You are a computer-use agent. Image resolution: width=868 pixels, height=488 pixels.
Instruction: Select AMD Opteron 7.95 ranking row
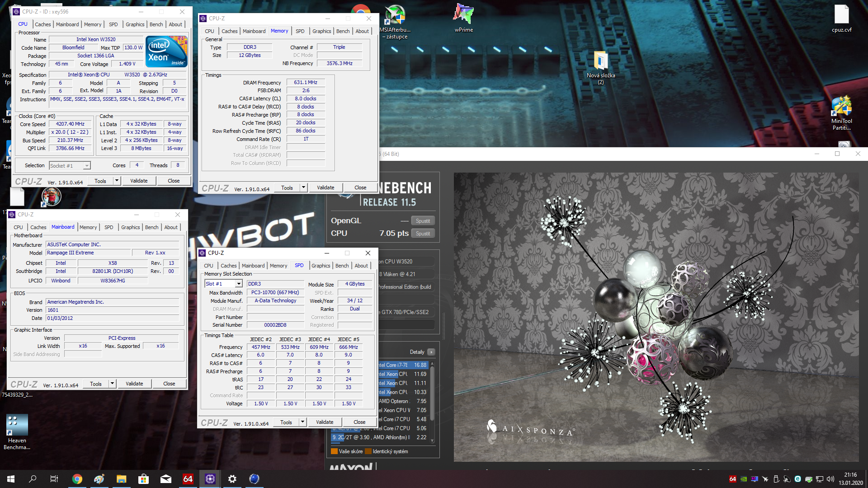(x=402, y=401)
